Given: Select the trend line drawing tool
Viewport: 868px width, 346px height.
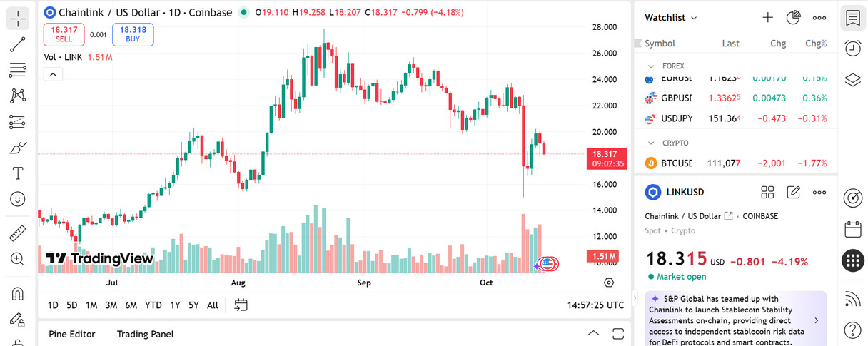Looking at the screenshot, I should pyautogui.click(x=18, y=44).
